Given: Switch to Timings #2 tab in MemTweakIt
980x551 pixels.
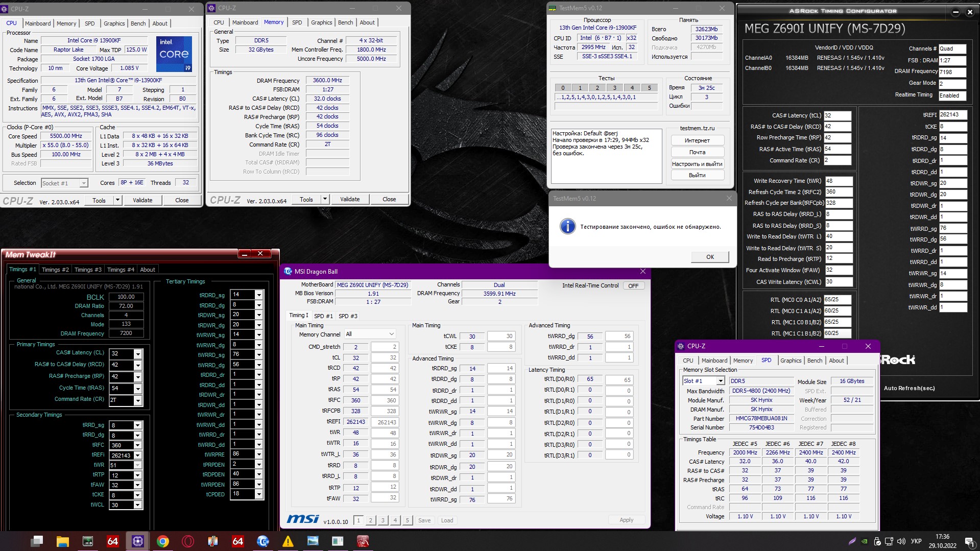Looking at the screenshot, I should click(55, 270).
